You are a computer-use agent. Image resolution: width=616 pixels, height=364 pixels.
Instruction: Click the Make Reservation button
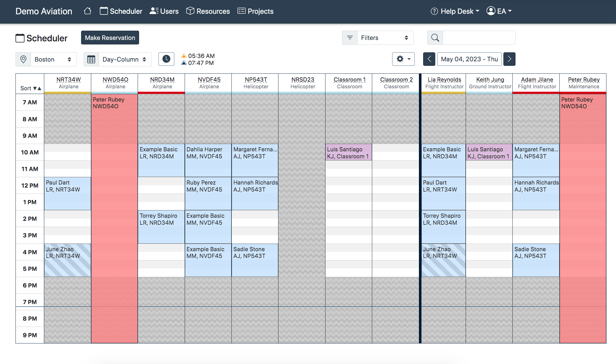click(110, 38)
